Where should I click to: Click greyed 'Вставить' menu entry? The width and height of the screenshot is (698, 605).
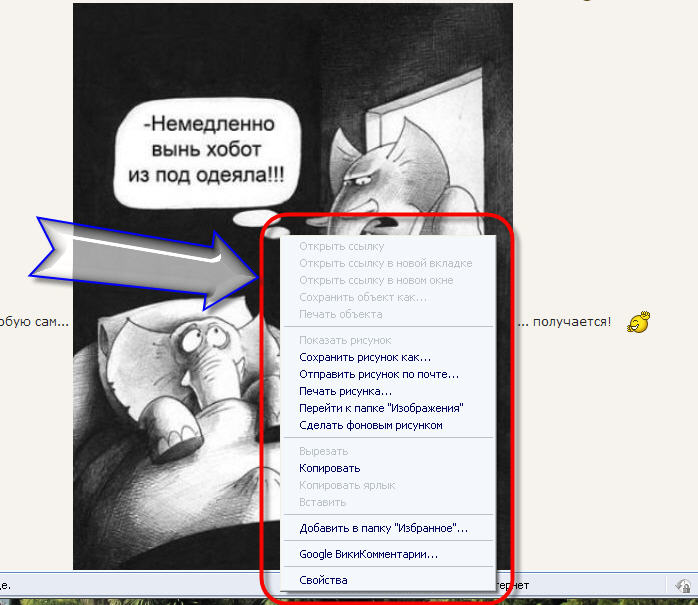coord(388,502)
